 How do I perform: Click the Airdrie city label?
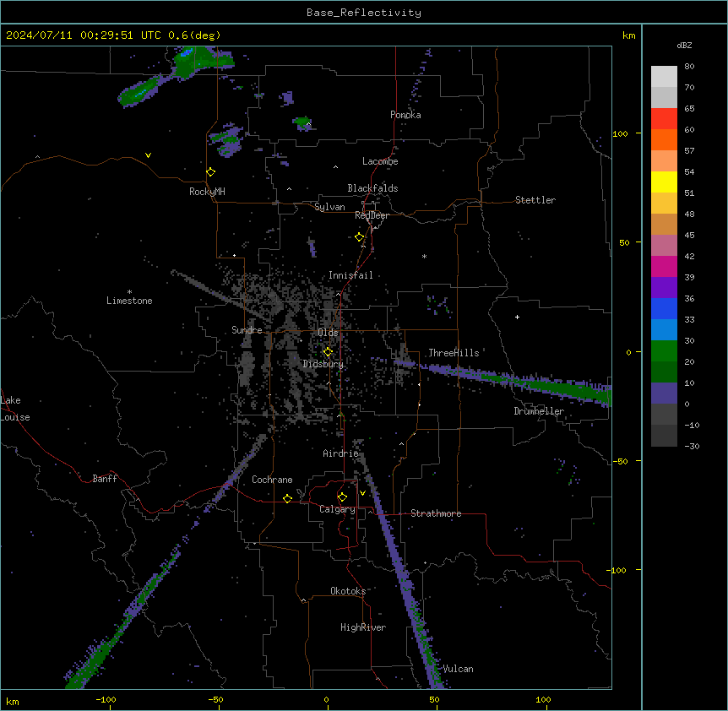pyautogui.click(x=341, y=453)
